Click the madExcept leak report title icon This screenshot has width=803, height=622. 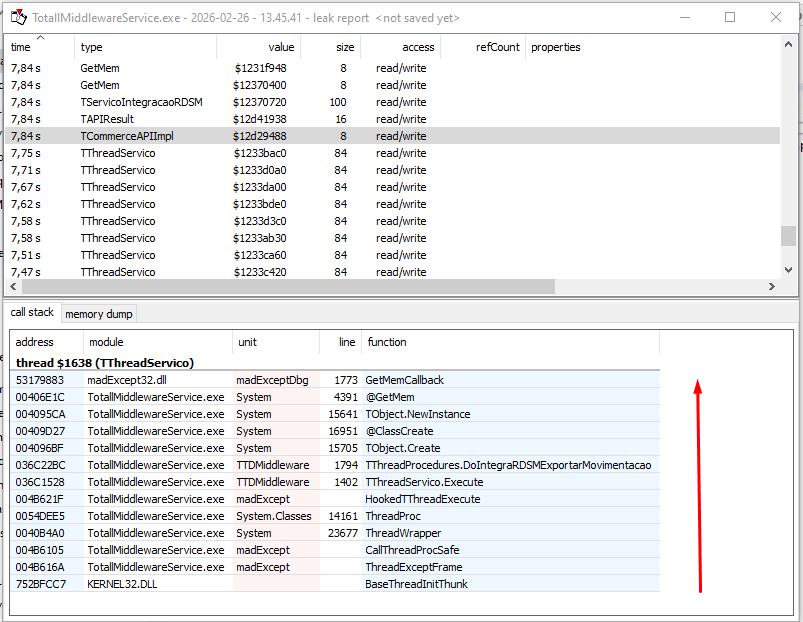[x=18, y=18]
